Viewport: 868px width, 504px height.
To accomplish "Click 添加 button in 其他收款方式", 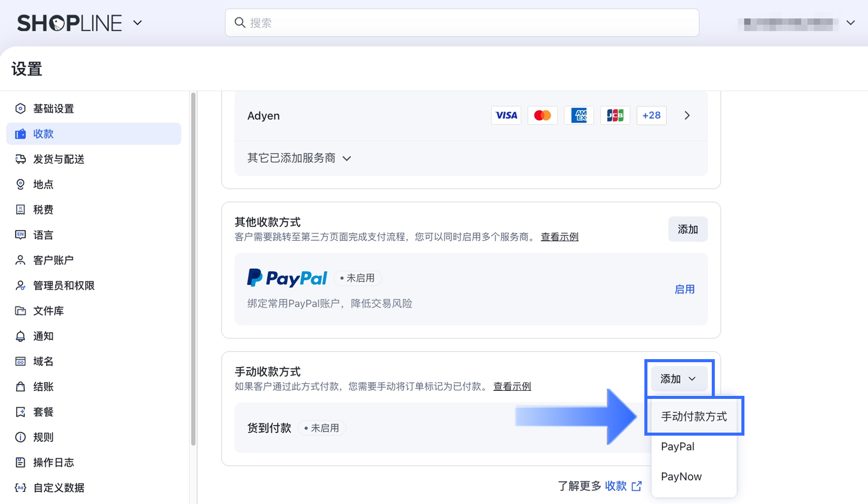I will 688,229.
